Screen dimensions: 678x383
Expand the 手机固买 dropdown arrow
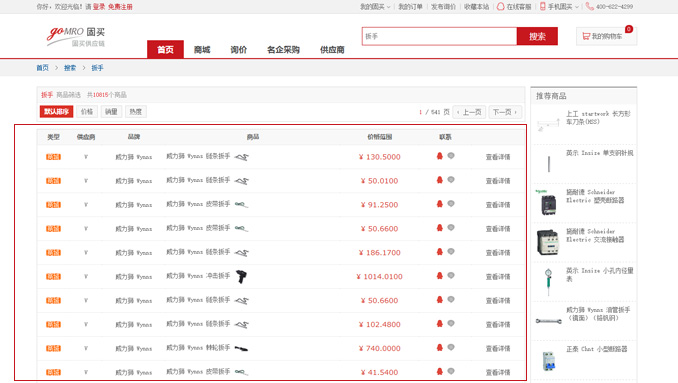pyautogui.click(x=576, y=7)
